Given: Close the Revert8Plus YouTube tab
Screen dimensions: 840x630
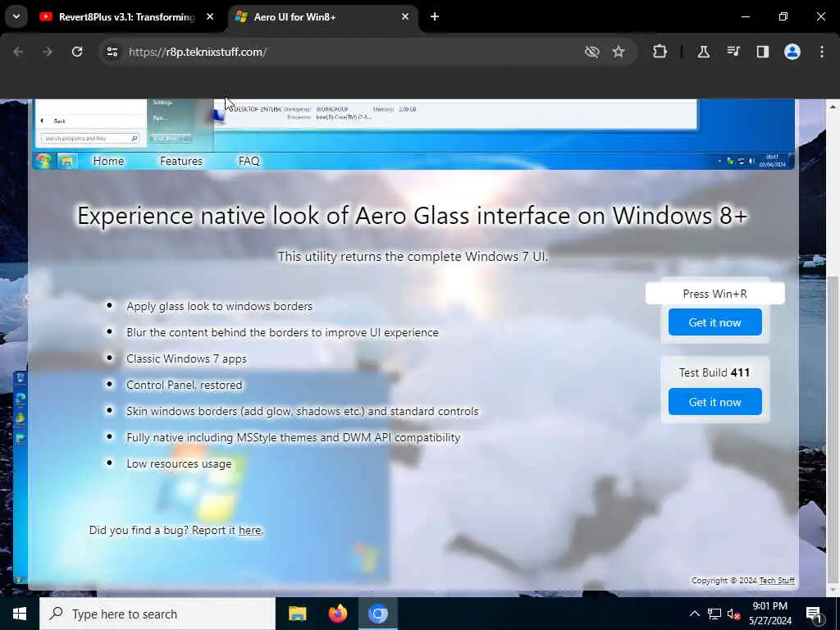Looking at the screenshot, I should [x=210, y=17].
